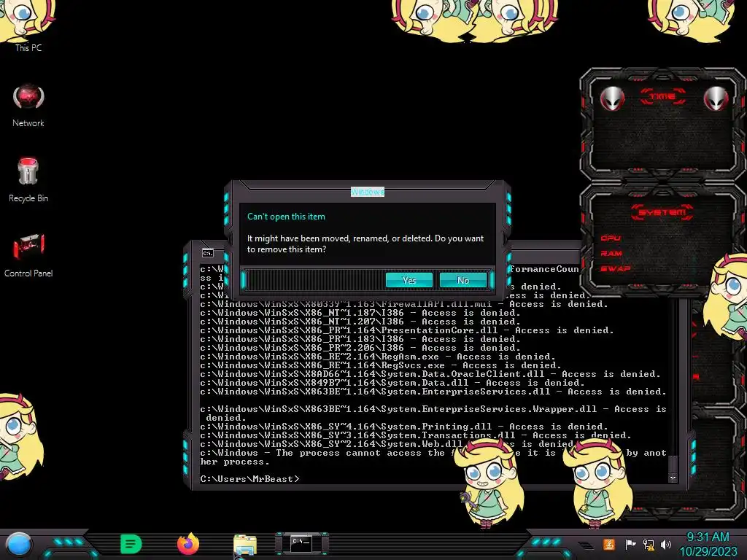
Task: Click the C:\Users\MrBeast> prompt line
Action: (249, 479)
